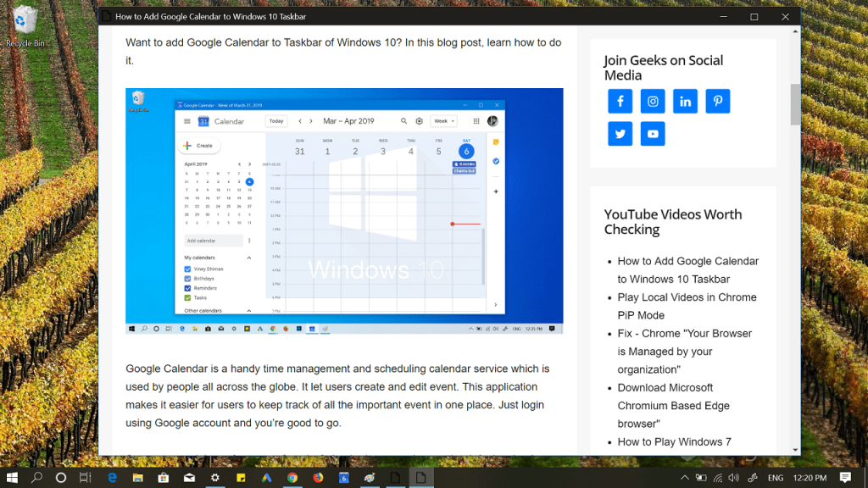Screen dimensions: 868x488
Task: Launch Microsoft Edge from the taskbar
Action: coord(113,478)
